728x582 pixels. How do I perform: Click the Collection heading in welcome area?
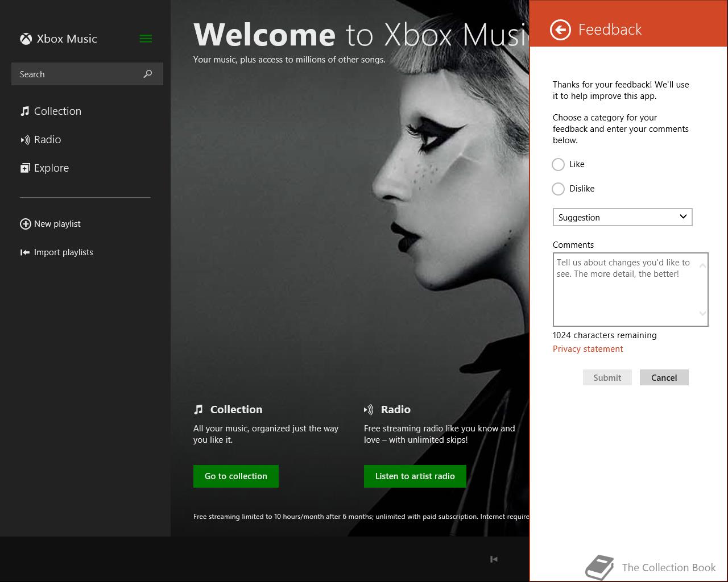coord(236,409)
